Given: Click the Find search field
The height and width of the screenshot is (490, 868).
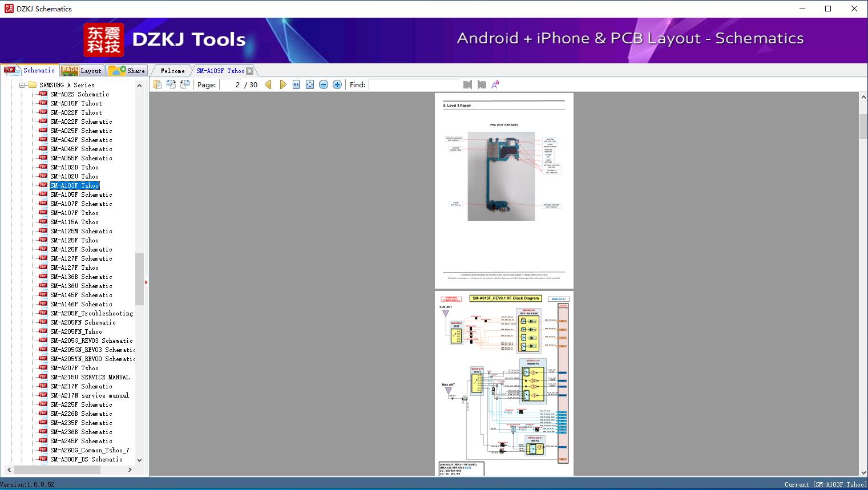Looking at the screenshot, I should [414, 84].
